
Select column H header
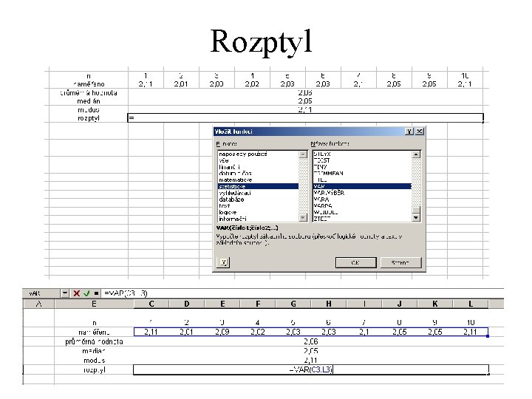coord(328,304)
